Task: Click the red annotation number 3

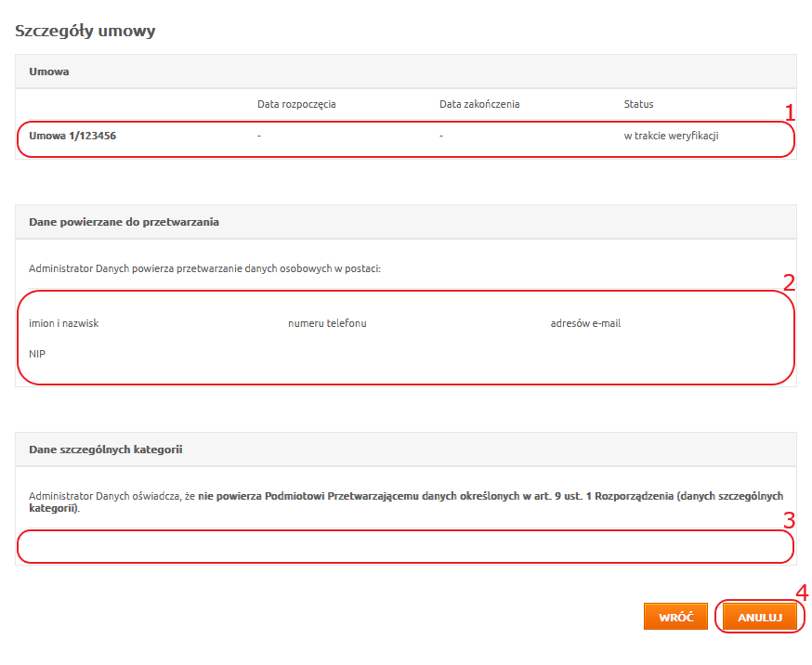Action: click(789, 520)
